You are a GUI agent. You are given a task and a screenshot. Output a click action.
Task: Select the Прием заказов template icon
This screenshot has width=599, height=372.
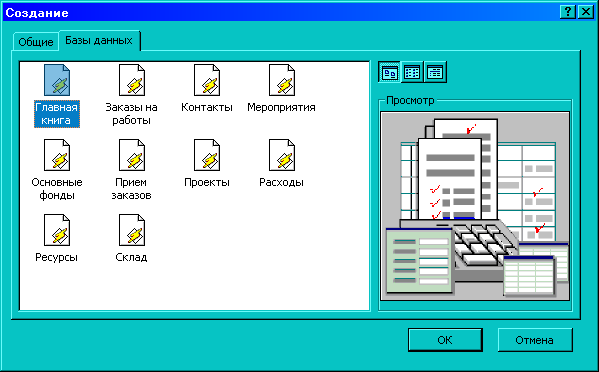(132, 155)
